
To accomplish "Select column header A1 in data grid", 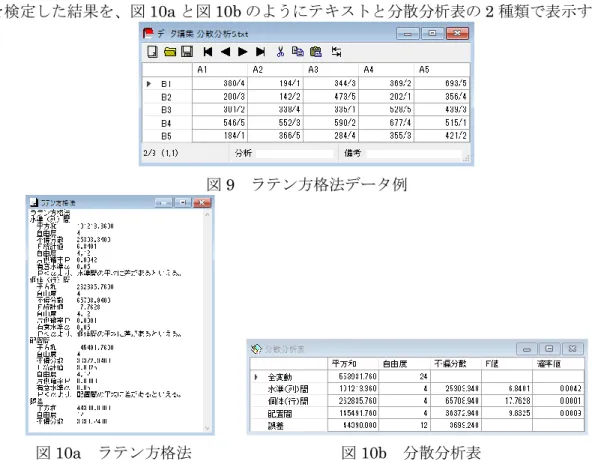I will [x=220, y=70].
